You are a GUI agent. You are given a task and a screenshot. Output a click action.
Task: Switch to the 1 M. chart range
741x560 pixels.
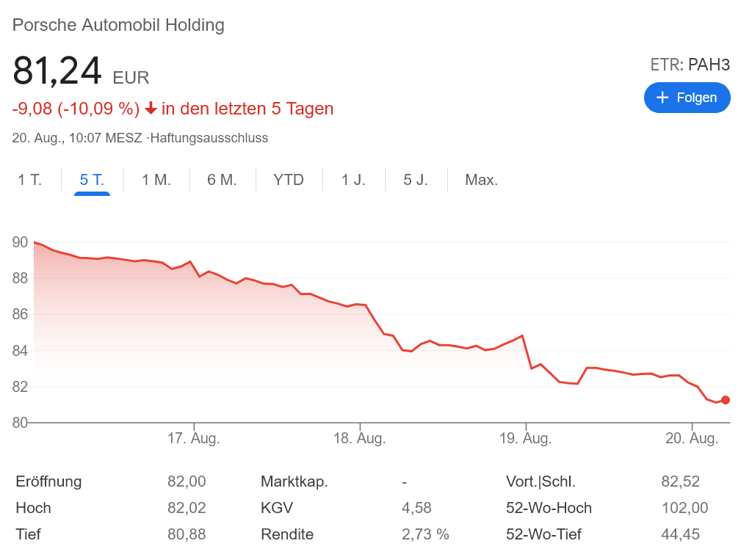click(156, 180)
